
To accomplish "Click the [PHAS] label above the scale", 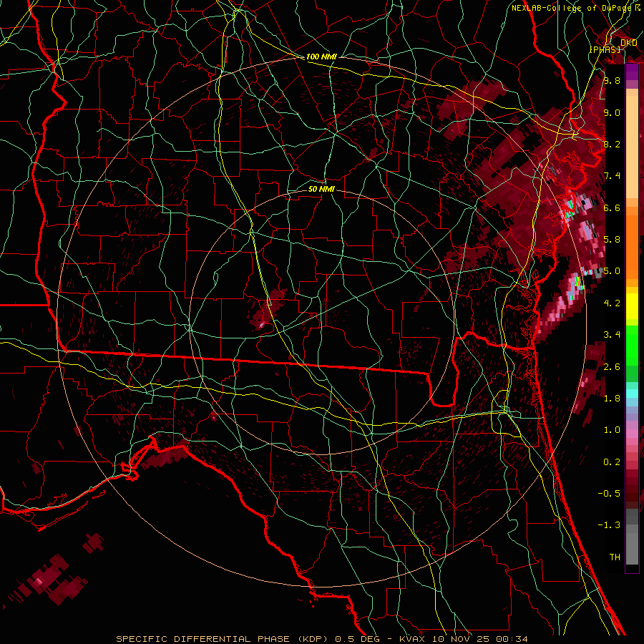I will 605,49.
